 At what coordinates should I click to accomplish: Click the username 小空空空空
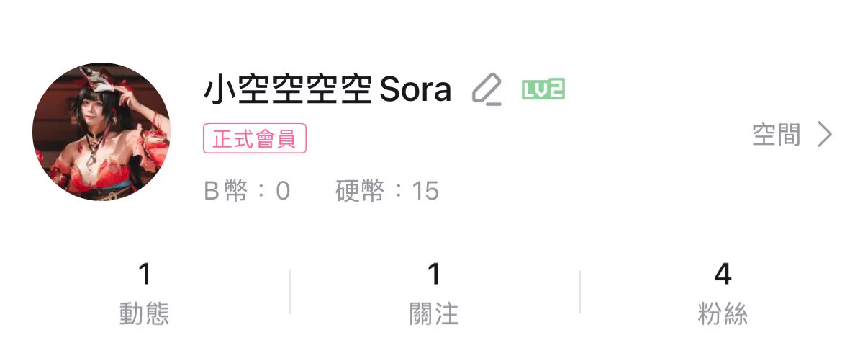287,90
